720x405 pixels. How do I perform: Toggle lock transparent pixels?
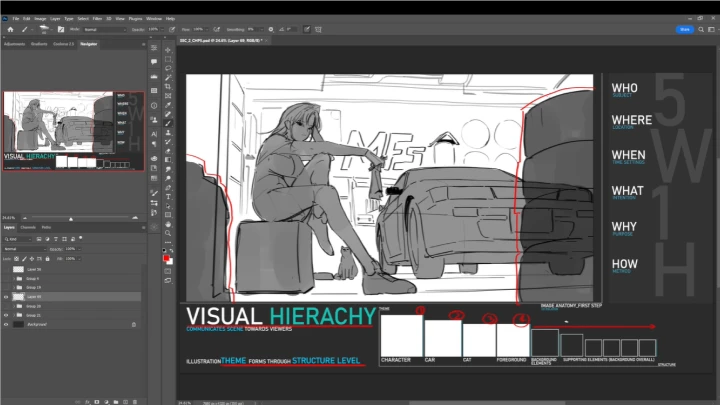click(17, 259)
